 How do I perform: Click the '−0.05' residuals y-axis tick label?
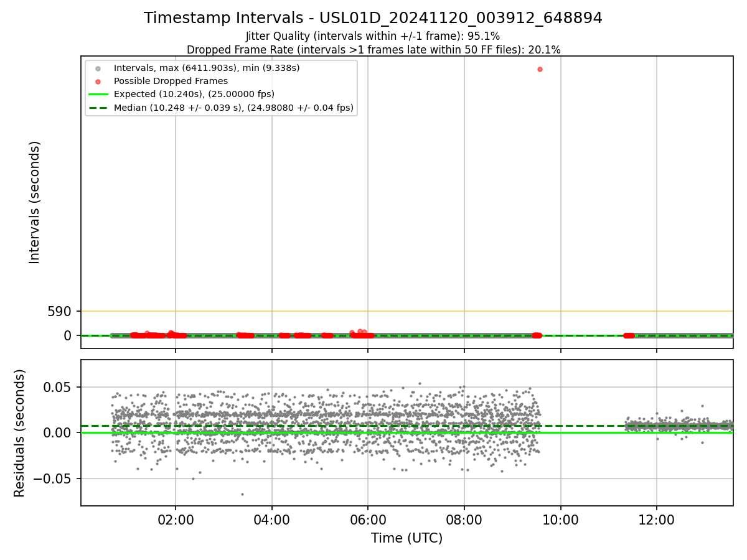coord(53,478)
